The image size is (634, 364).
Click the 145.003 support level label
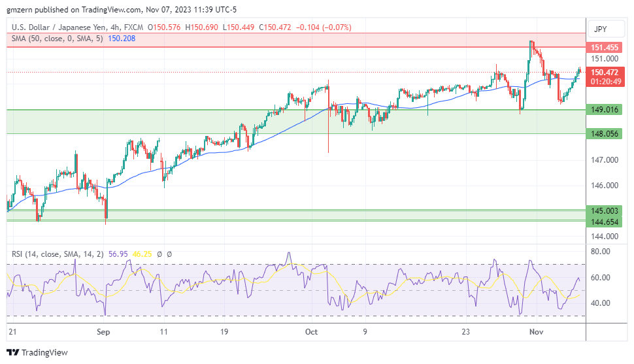coord(605,210)
